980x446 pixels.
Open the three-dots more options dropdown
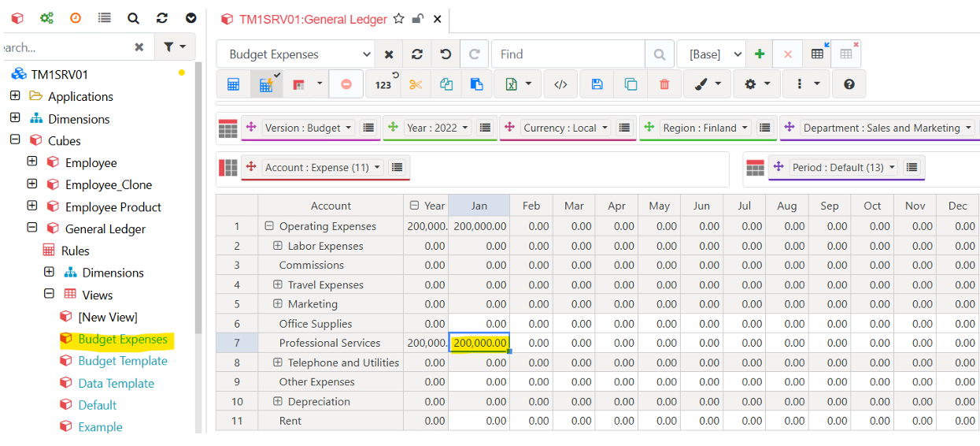(x=807, y=84)
